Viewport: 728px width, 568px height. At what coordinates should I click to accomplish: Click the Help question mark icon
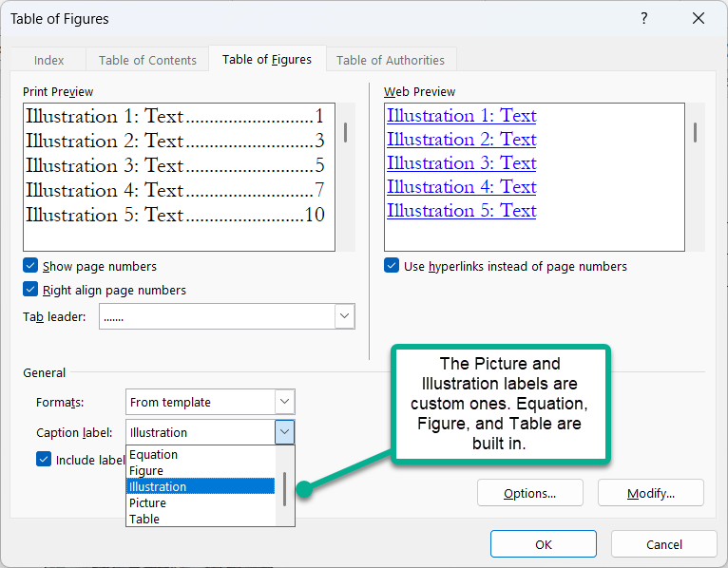[x=643, y=19]
